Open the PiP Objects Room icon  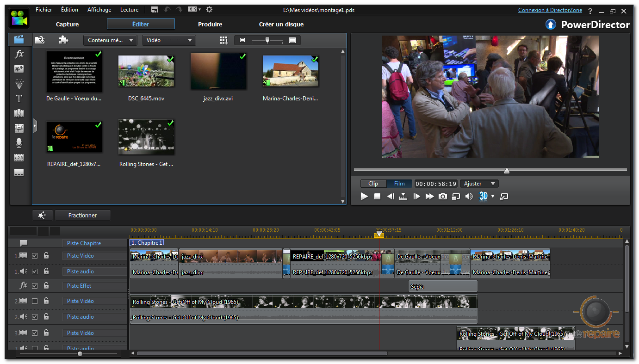(x=19, y=69)
